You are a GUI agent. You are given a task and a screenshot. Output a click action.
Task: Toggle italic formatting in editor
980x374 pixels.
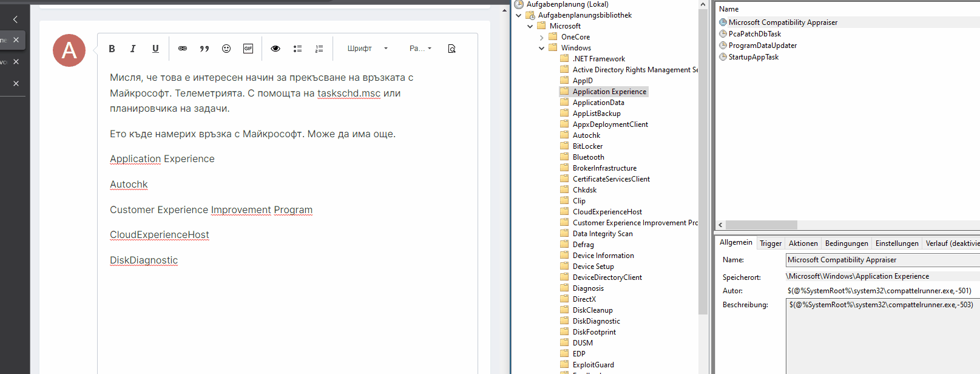pos(133,49)
